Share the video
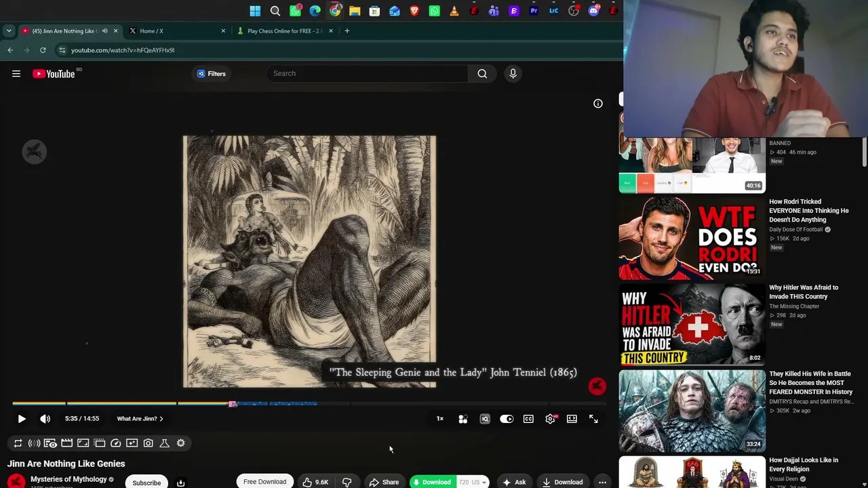The image size is (868, 488). (x=384, y=482)
